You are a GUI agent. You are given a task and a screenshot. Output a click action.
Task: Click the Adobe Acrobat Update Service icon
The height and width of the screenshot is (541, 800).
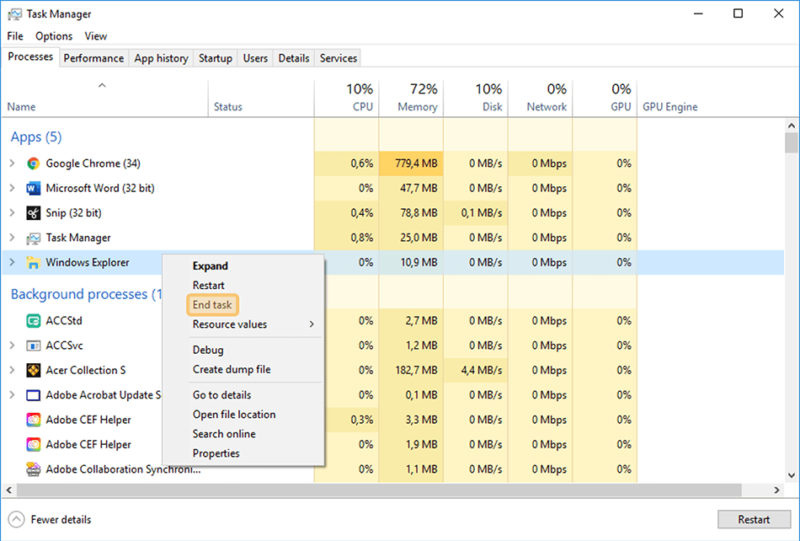(x=33, y=395)
